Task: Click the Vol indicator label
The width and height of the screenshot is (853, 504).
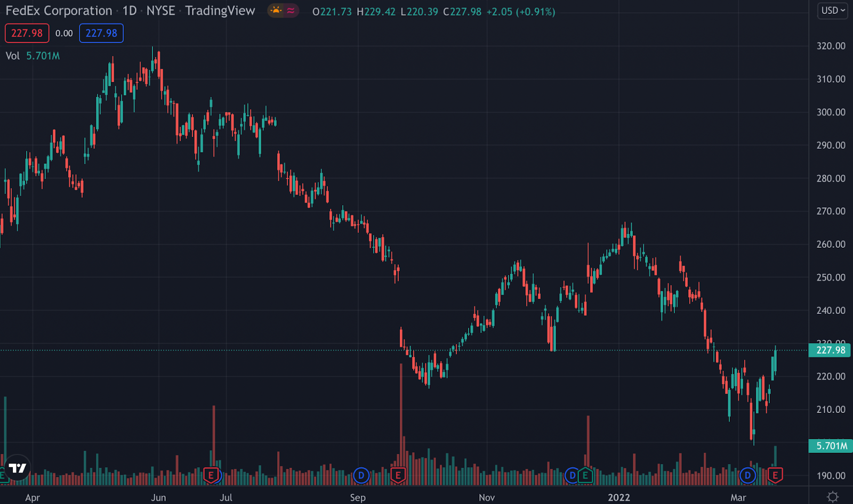Action: click(13, 56)
